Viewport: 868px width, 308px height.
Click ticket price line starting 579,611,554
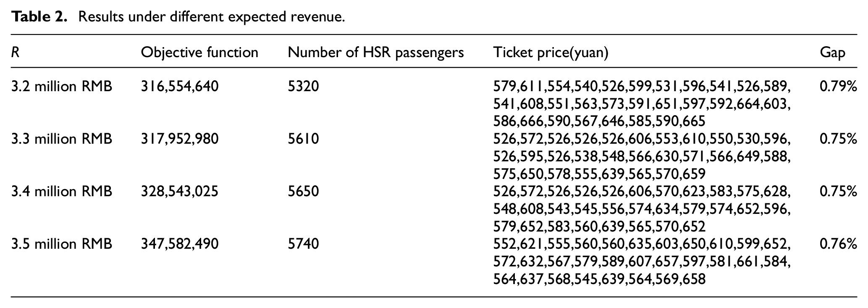pyautogui.click(x=642, y=87)
